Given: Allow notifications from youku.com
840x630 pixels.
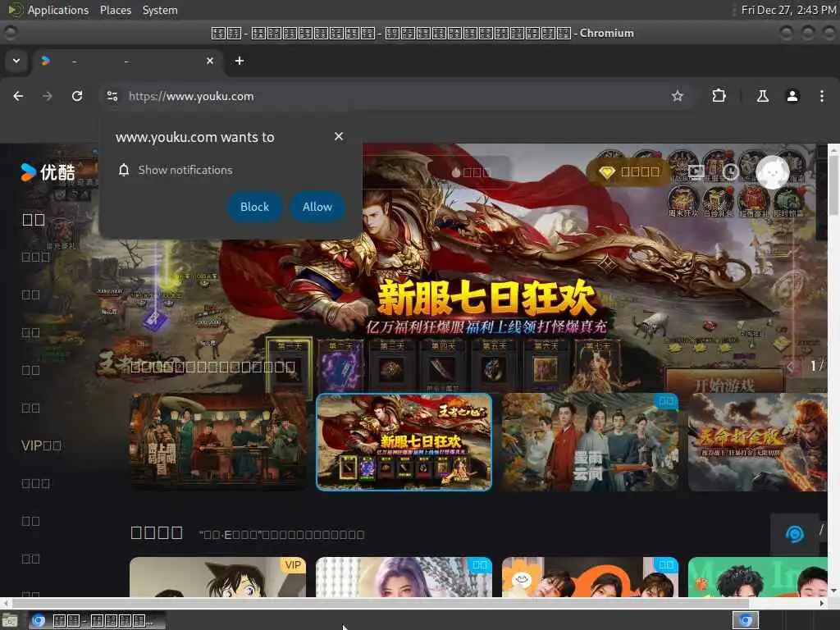Looking at the screenshot, I should [x=317, y=207].
